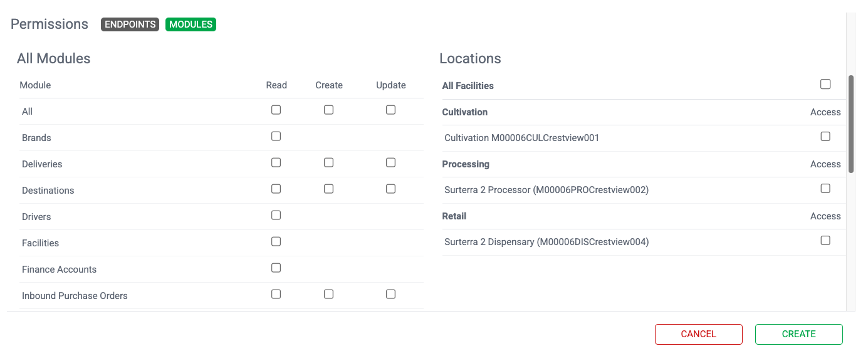Grant access to Surterra 2 Dispensary
Screen dimensions: 868x351
tap(825, 240)
